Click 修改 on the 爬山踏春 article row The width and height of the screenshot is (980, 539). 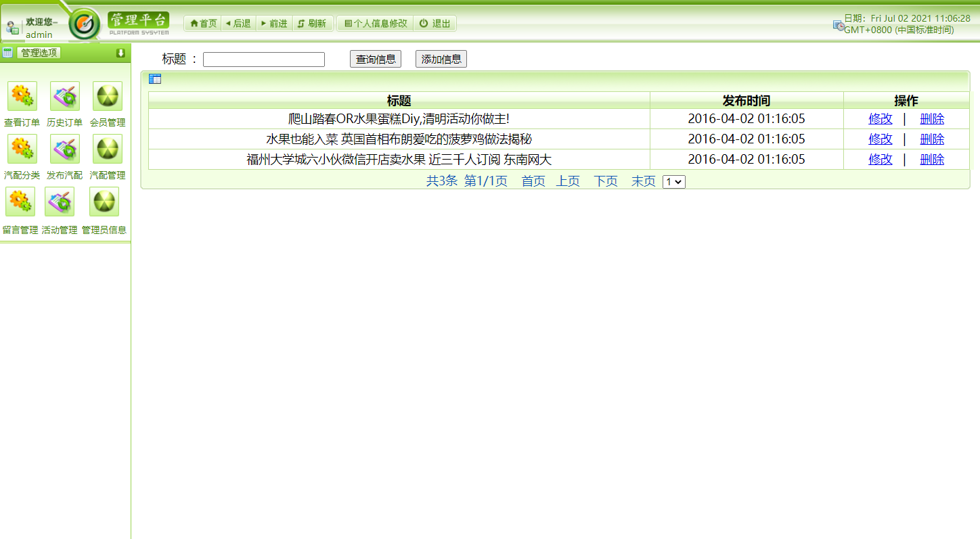tap(880, 118)
